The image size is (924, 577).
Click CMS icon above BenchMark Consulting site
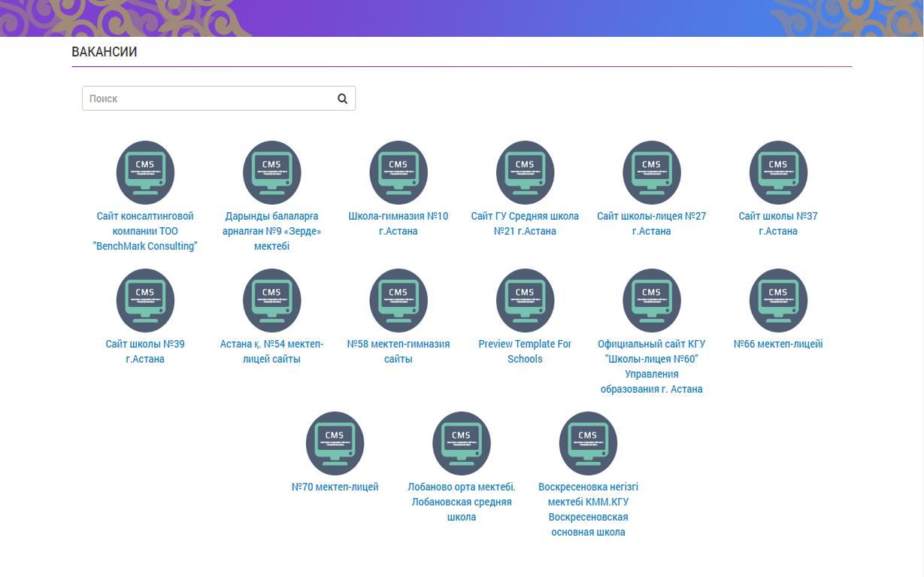145,172
